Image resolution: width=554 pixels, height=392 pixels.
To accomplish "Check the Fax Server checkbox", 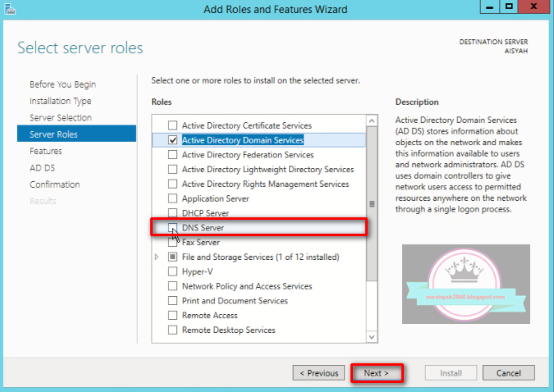I will pos(172,242).
